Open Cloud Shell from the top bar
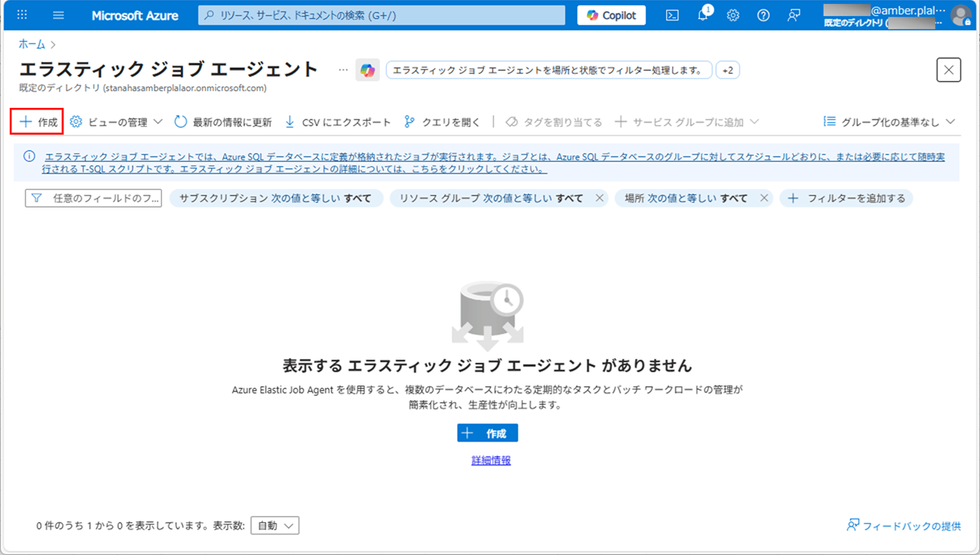This screenshot has height=555, width=980. (672, 15)
